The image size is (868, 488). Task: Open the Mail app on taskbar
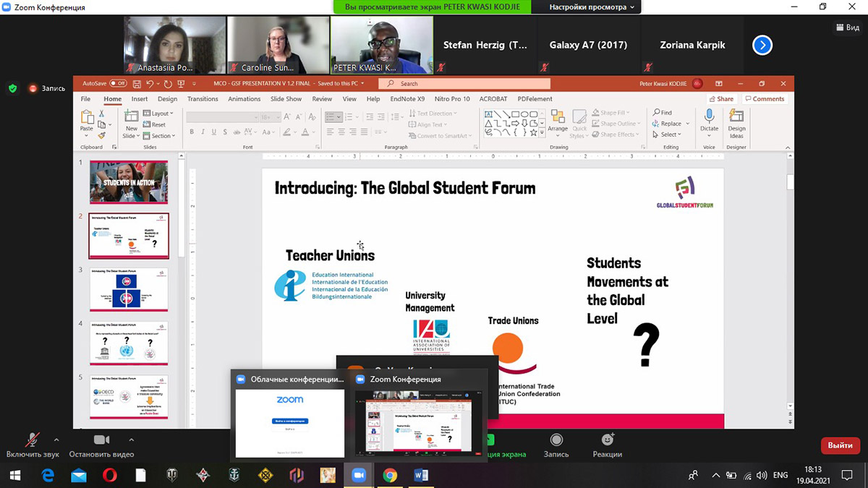coord(79,475)
